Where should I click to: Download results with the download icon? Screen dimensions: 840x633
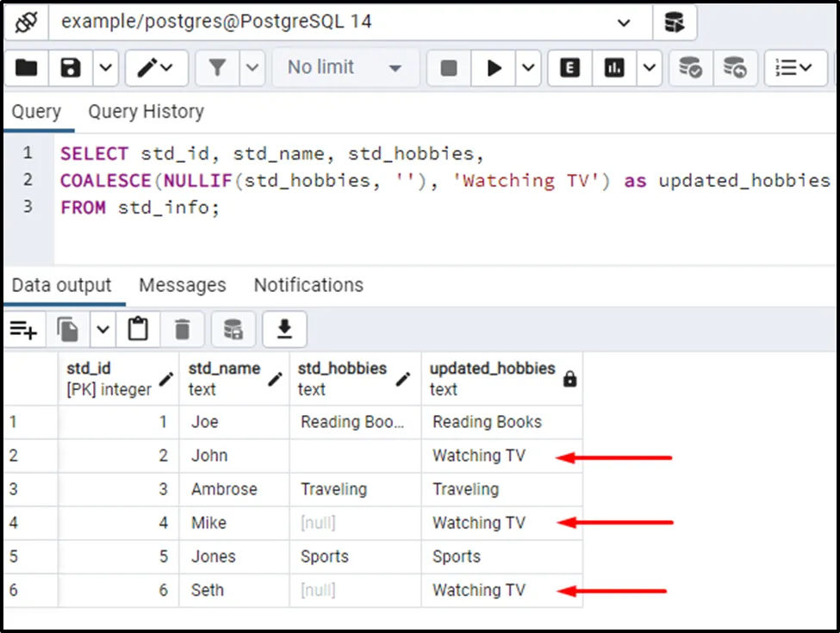[284, 329]
